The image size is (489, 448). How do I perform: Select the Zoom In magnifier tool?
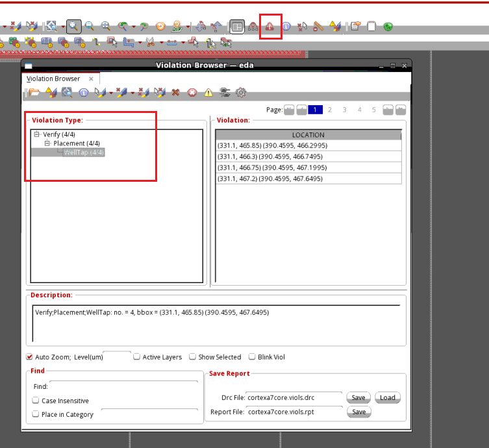pyautogui.click(x=73, y=27)
